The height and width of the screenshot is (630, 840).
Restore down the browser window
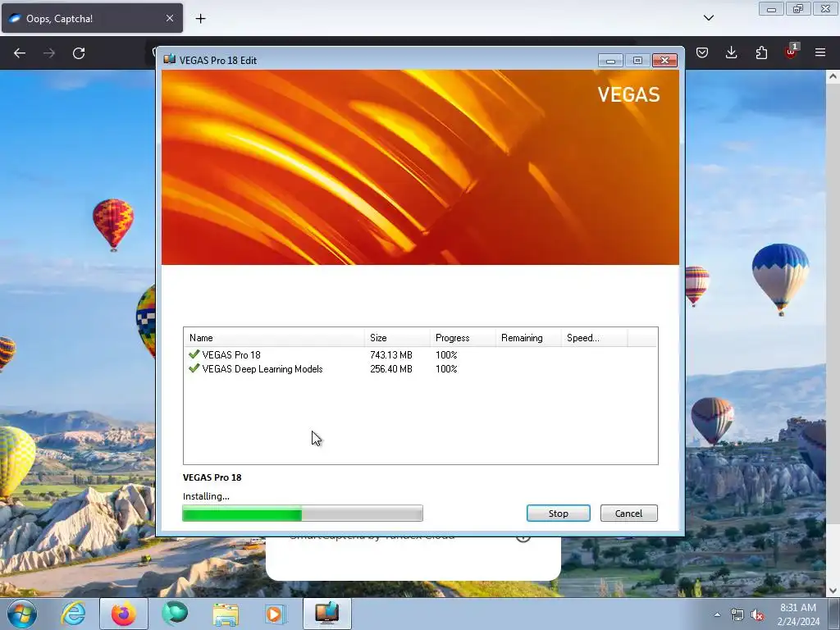pos(798,8)
